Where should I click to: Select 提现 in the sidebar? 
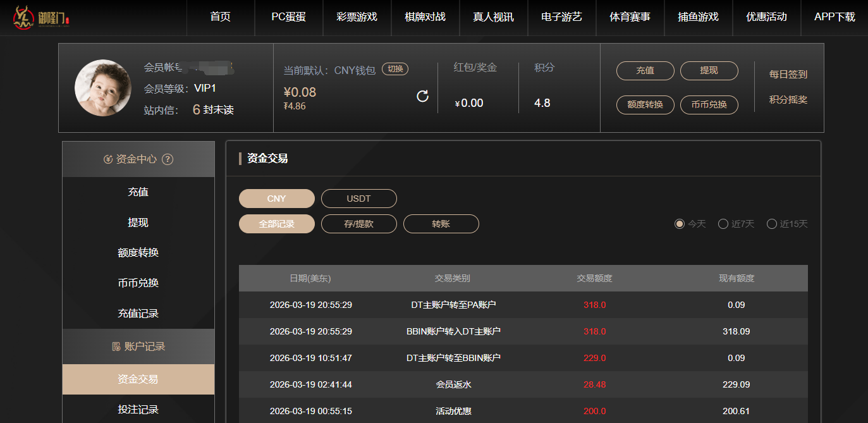tap(138, 222)
